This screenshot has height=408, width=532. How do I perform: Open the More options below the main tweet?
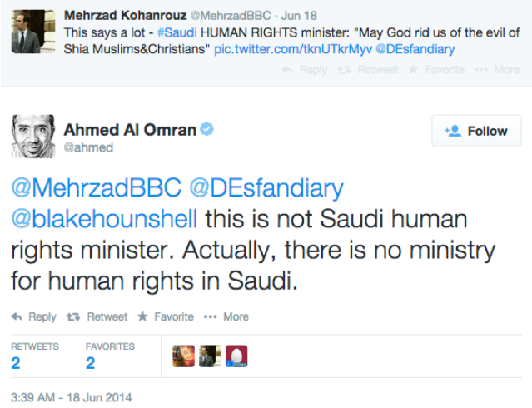coord(226,316)
